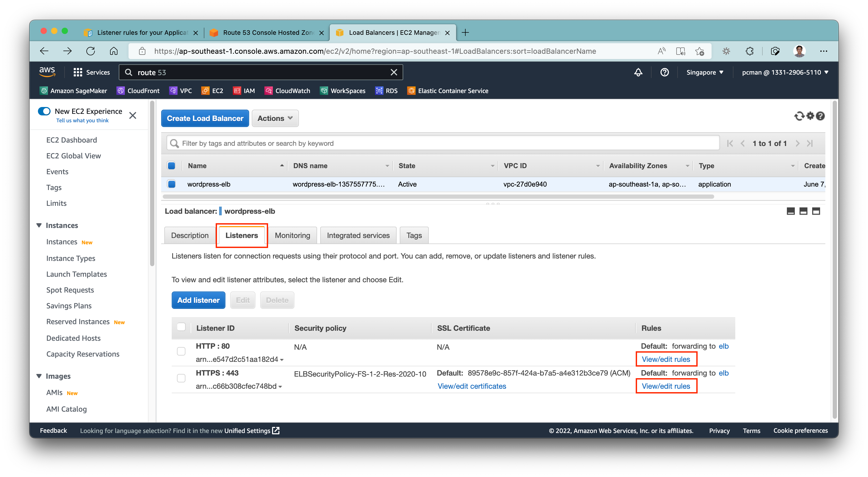Open View/edit rules for HTTP : 80
Screen dimensions: 868x477
(665, 359)
